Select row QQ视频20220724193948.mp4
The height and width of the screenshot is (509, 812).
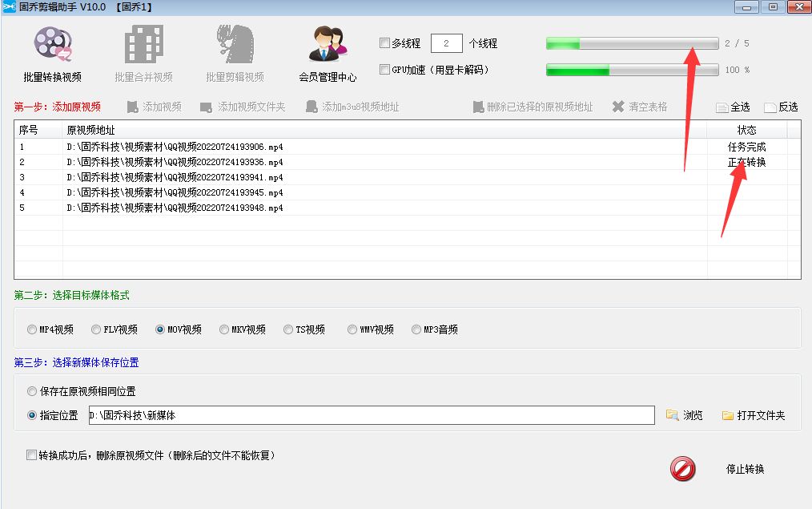click(x=408, y=208)
